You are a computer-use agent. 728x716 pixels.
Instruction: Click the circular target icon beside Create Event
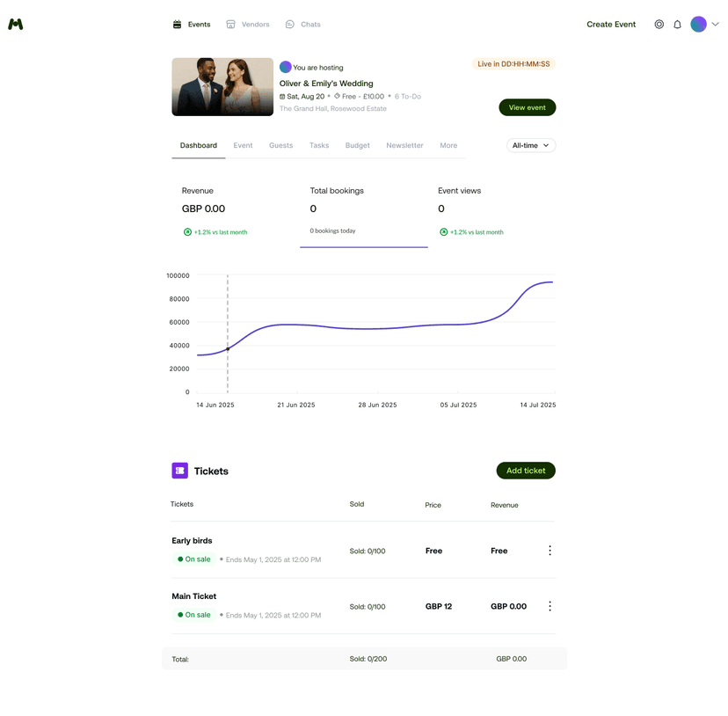coord(659,25)
